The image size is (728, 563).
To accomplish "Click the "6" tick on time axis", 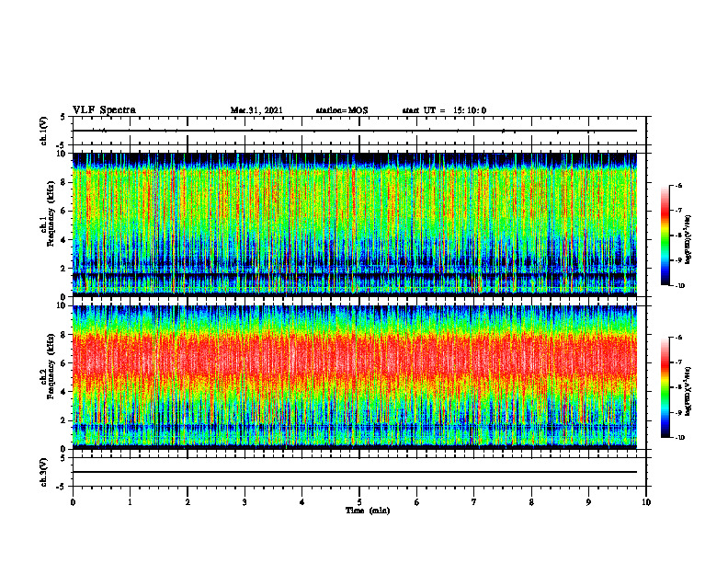I will [x=417, y=502].
